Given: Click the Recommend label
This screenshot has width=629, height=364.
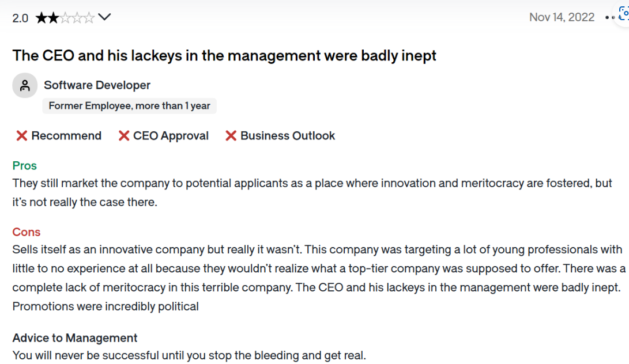Looking at the screenshot, I should point(66,136).
